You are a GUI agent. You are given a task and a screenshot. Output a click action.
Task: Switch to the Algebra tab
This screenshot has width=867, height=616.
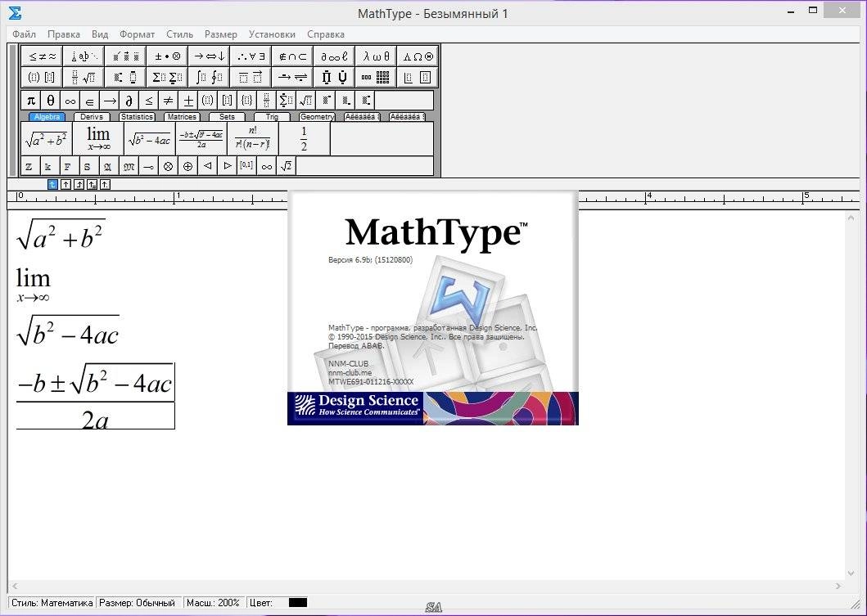(x=47, y=116)
